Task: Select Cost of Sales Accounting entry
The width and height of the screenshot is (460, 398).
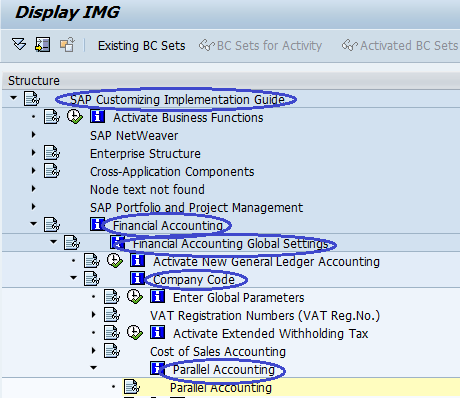Action: pos(218,352)
